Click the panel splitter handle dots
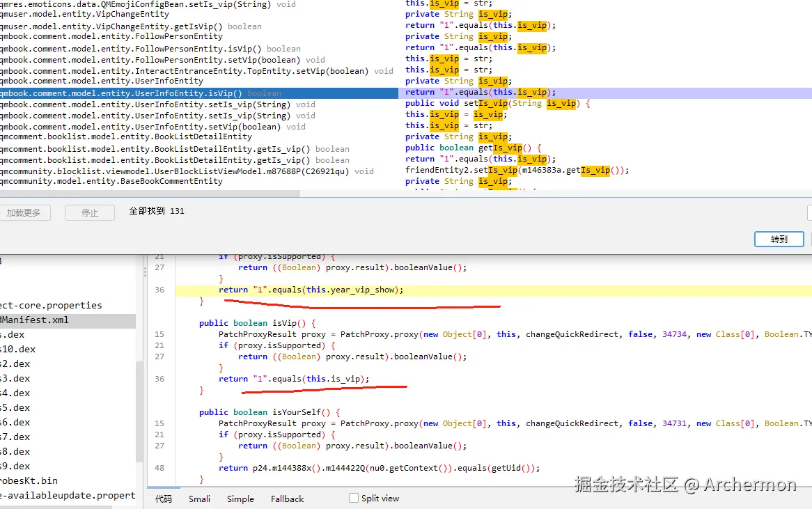This screenshot has width=812, height=509. [145, 271]
